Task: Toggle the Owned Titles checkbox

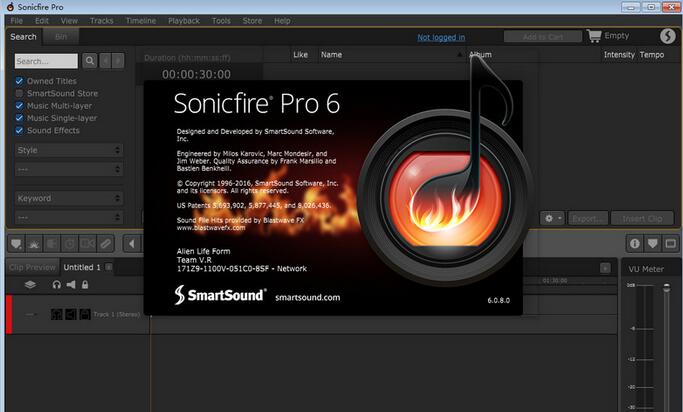Action: tap(19, 81)
